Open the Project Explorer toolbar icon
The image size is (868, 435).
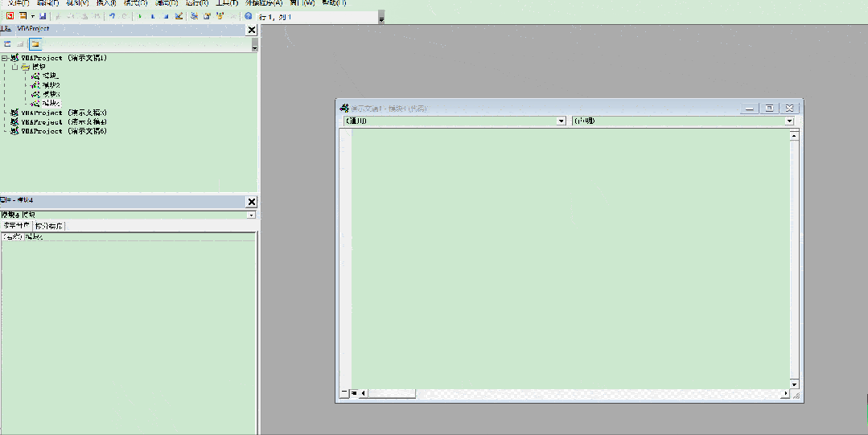tap(195, 16)
